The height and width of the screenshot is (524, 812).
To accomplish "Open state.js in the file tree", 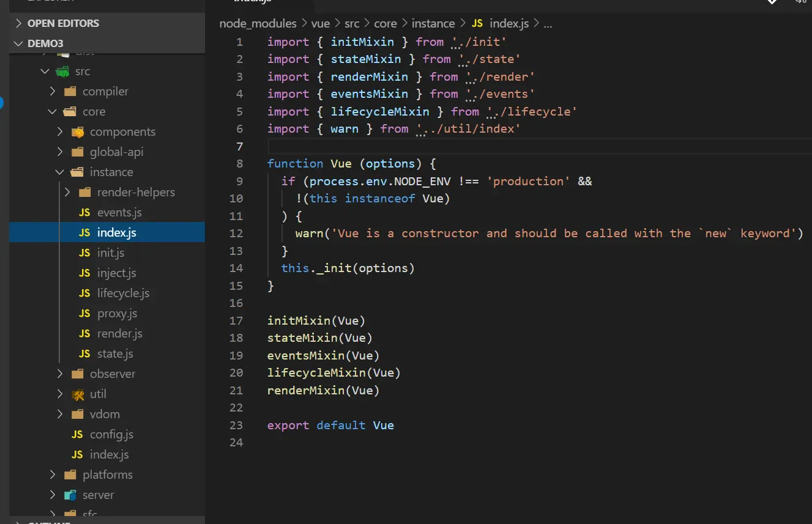I will 115,354.
